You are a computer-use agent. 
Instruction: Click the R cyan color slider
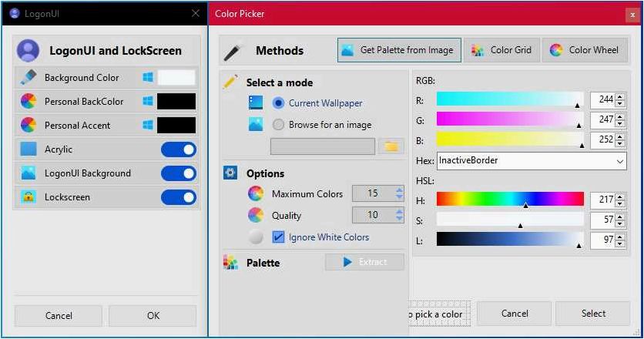pyautogui.click(x=510, y=99)
